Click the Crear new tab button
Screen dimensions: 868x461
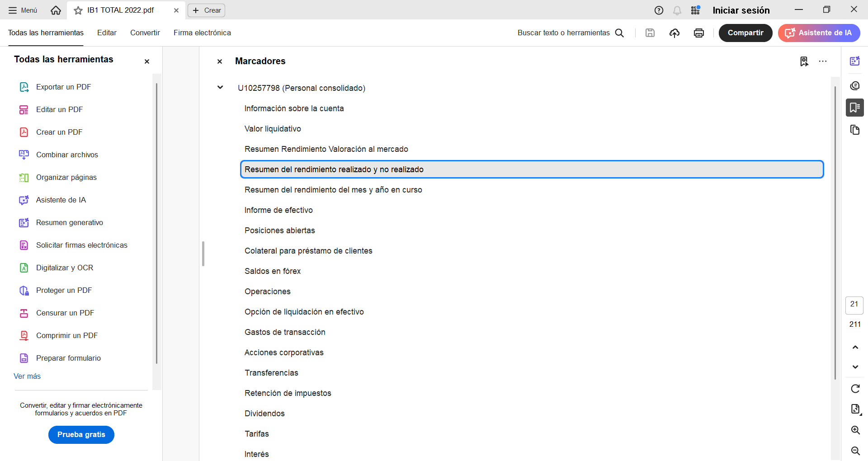point(207,10)
